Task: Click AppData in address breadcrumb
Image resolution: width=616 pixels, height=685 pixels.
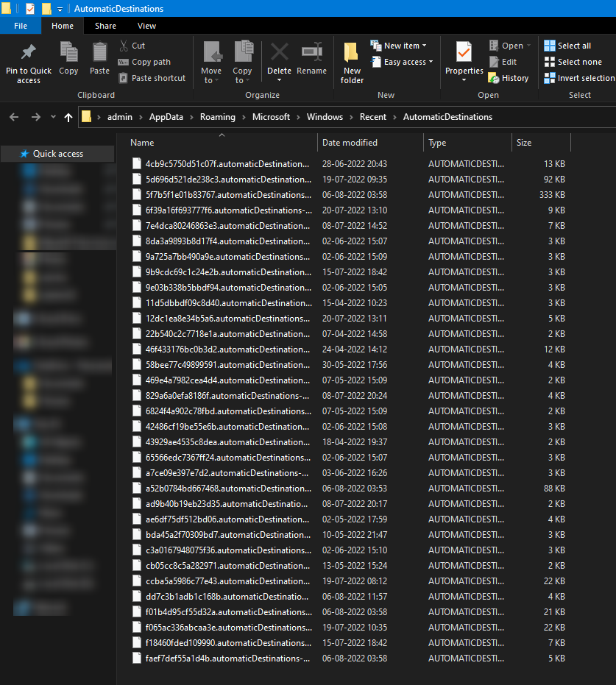Action: click(x=166, y=117)
